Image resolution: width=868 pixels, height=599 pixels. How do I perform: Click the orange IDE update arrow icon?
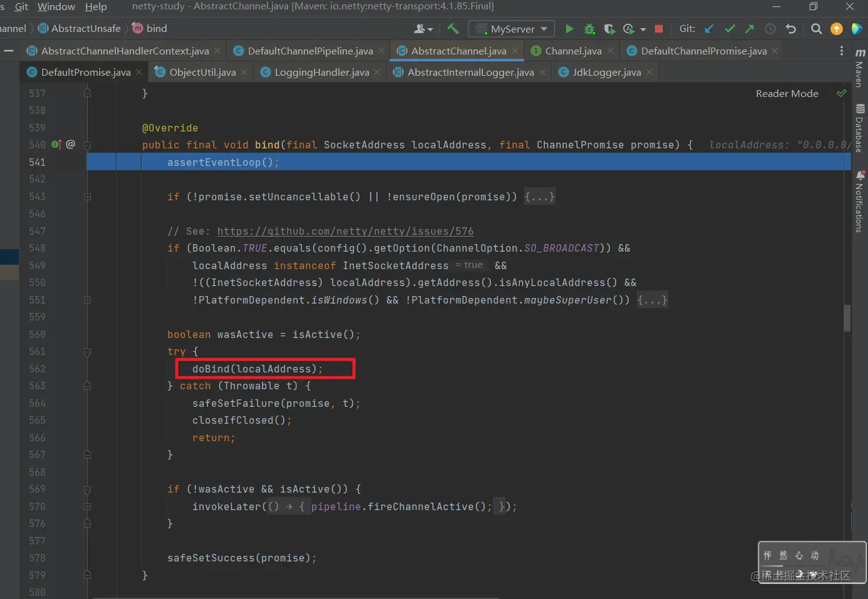pos(837,29)
